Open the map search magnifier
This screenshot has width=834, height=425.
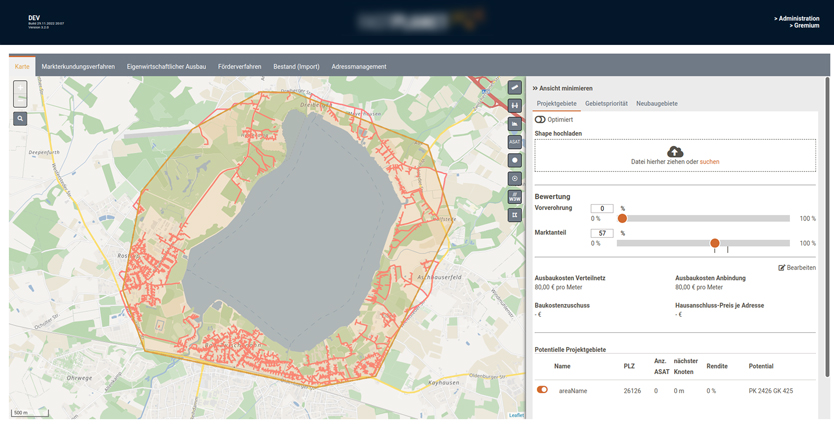tap(20, 119)
